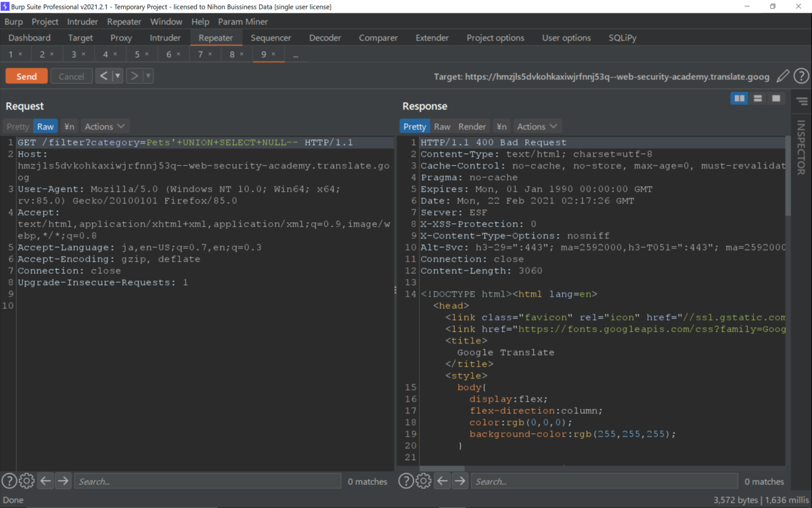Open request Actions dropdown
This screenshot has height=508, width=812.
(x=105, y=127)
